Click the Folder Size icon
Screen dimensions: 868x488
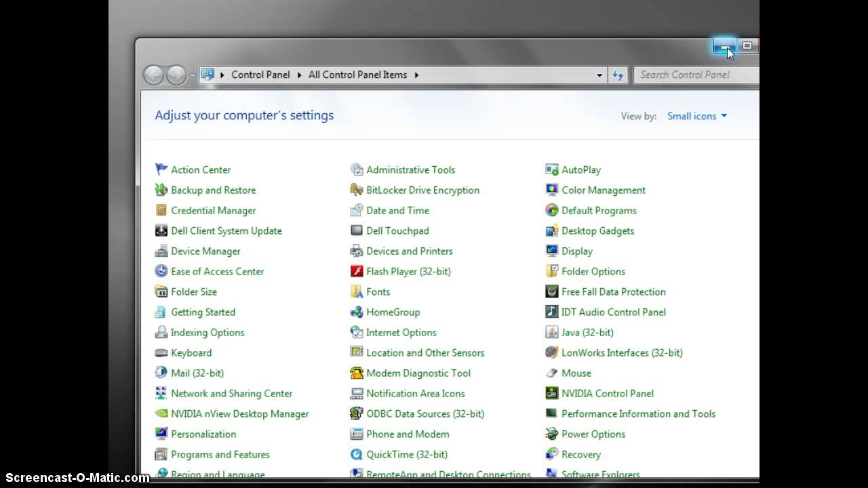[x=161, y=291]
